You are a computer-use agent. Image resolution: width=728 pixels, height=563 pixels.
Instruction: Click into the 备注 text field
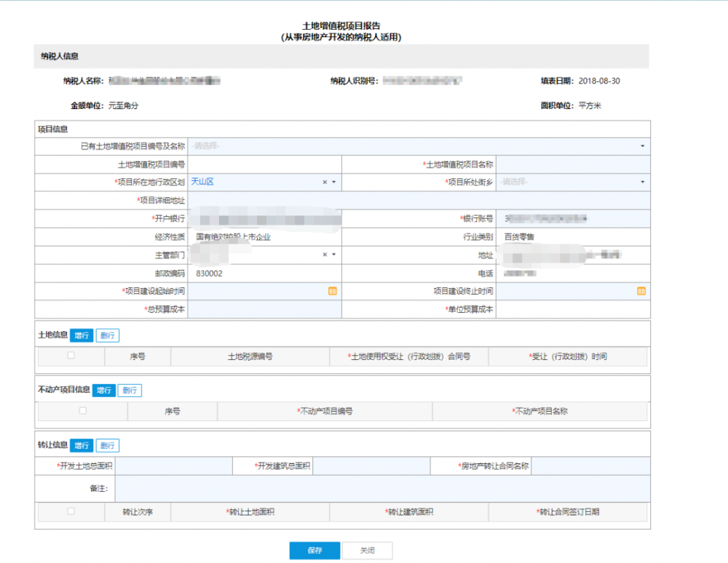tap(382, 489)
